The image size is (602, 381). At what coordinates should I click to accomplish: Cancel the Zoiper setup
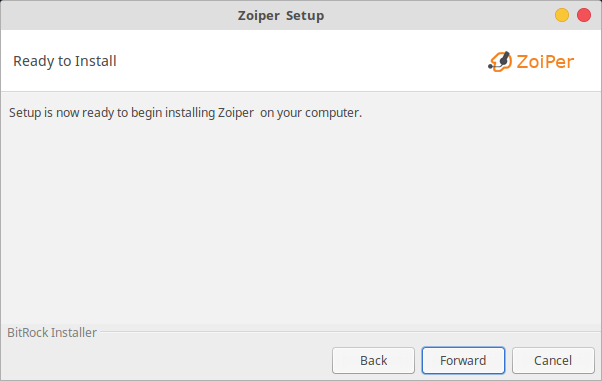coord(553,360)
